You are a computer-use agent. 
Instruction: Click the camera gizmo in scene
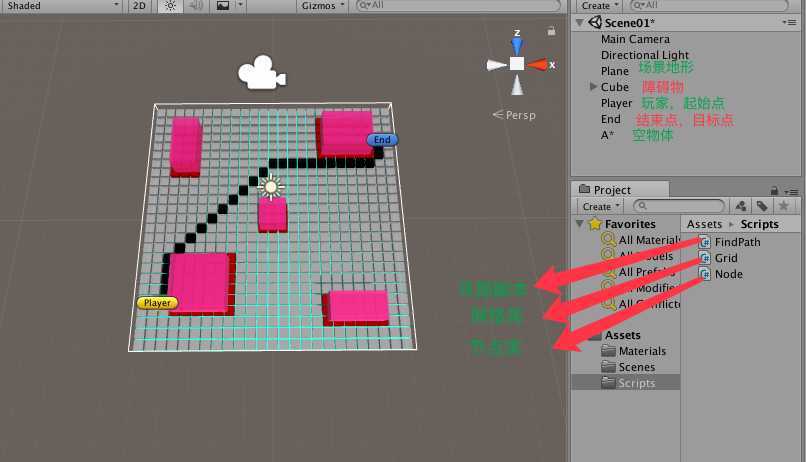pyautogui.click(x=262, y=72)
